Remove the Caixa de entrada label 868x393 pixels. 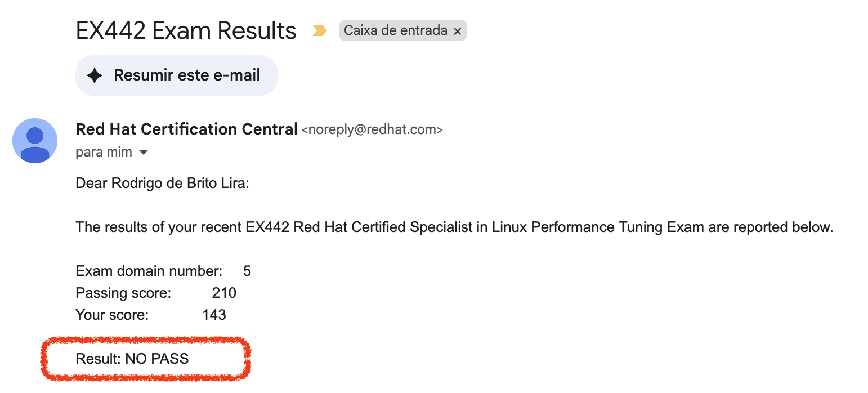coord(458,32)
